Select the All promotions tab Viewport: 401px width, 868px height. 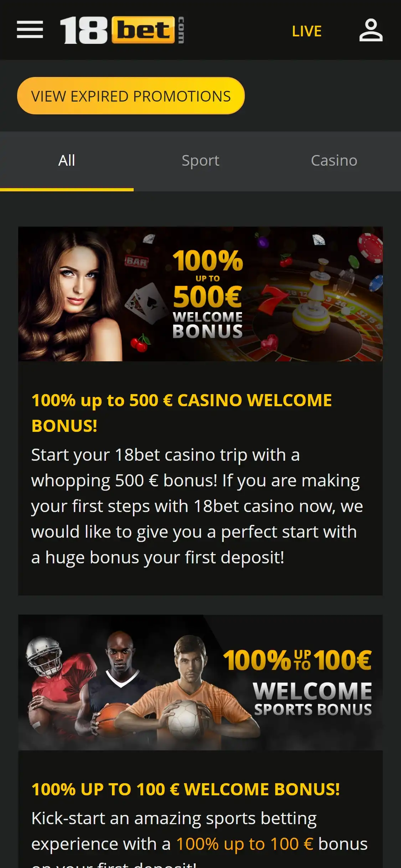click(x=67, y=161)
